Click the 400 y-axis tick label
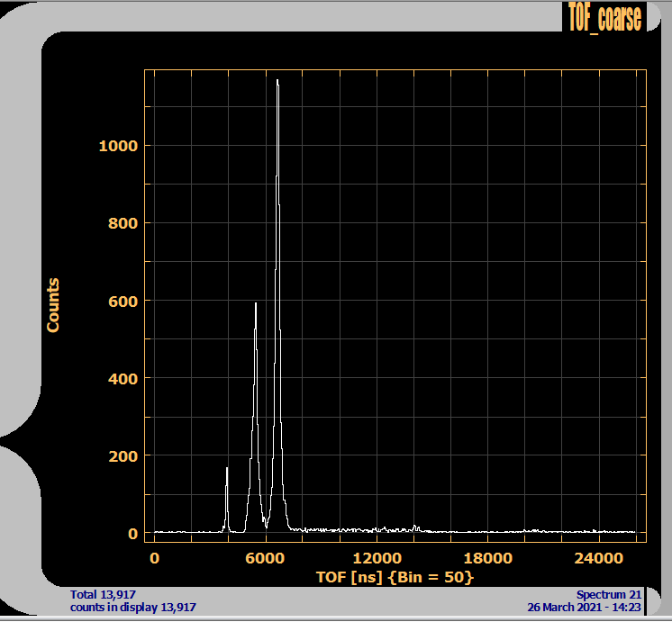The height and width of the screenshot is (622, 672). coord(123,379)
